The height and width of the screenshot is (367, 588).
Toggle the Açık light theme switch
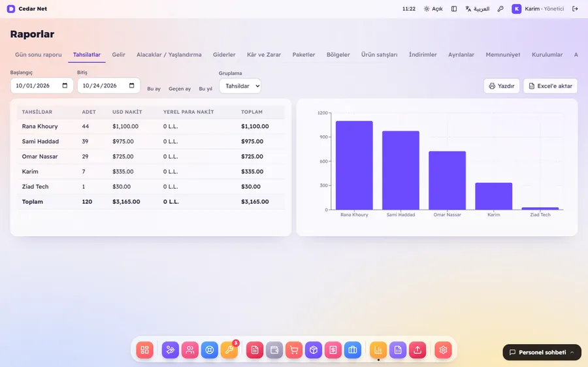pyautogui.click(x=433, y=8)
